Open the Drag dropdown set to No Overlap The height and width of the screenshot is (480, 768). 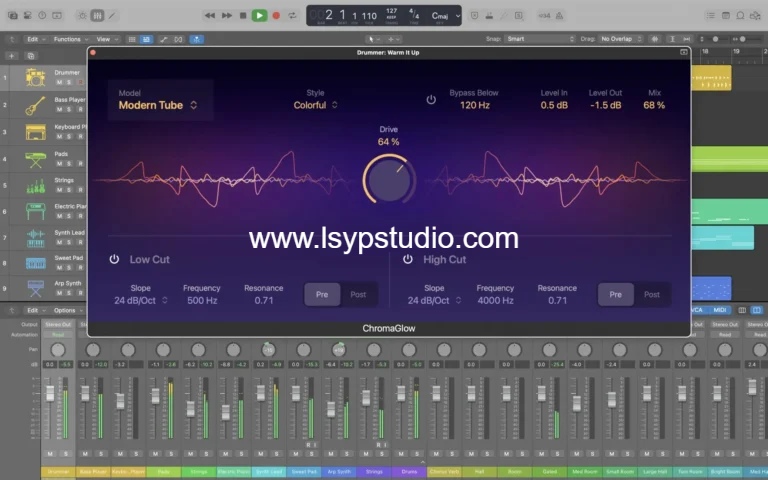coord(621,39)
